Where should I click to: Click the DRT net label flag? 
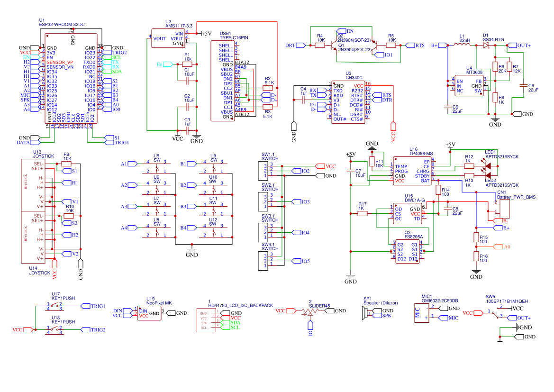(295, 45)
